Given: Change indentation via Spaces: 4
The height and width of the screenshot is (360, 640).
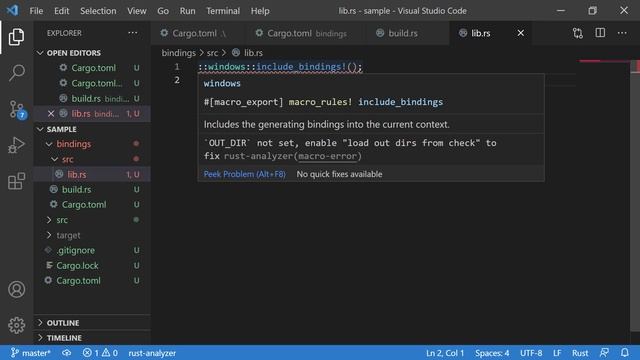Looking at the screenshot, I should point(492,353).
